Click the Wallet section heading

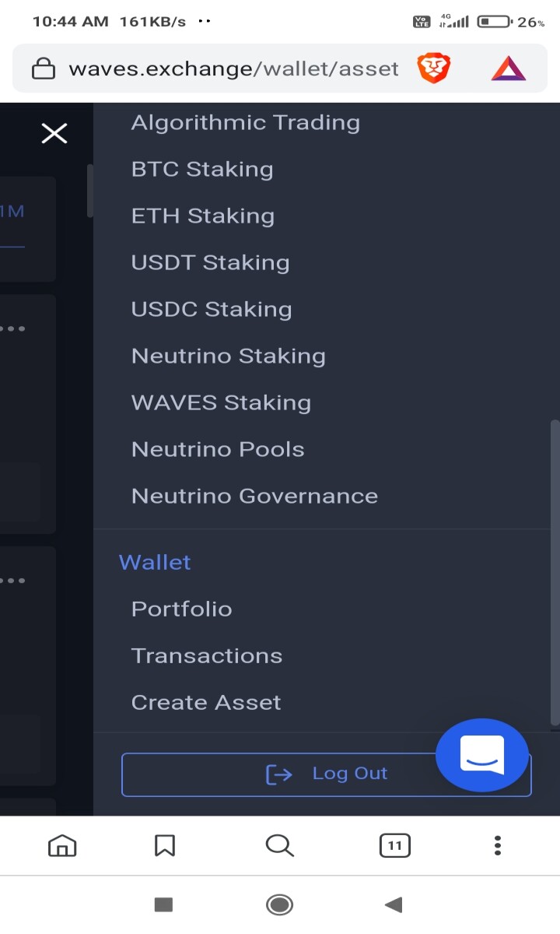pyautogui.click(x=155, y=562)
